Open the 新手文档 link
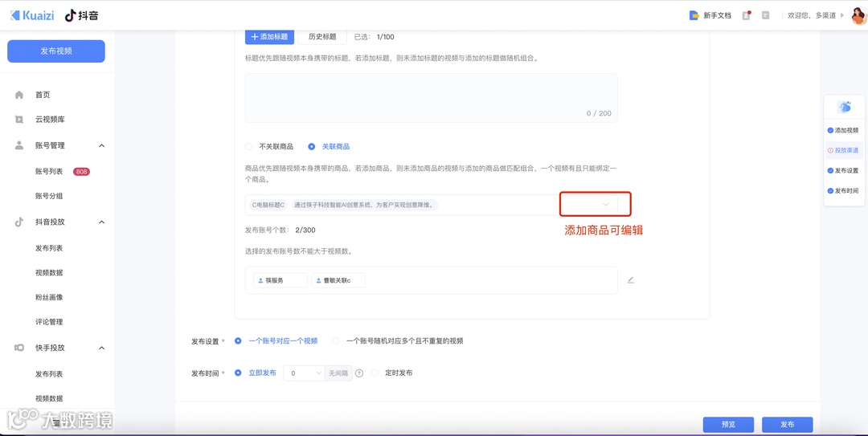The width and height of the screenshot is (868, 436). coord(718,15)
